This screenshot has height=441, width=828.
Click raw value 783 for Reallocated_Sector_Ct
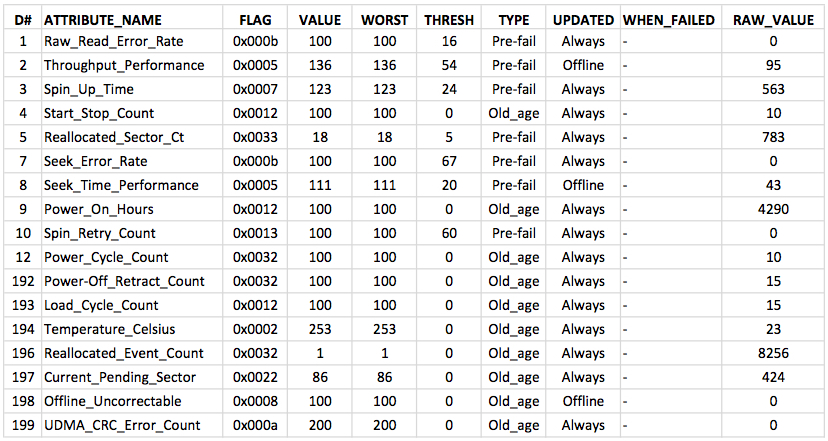(773, 137)
